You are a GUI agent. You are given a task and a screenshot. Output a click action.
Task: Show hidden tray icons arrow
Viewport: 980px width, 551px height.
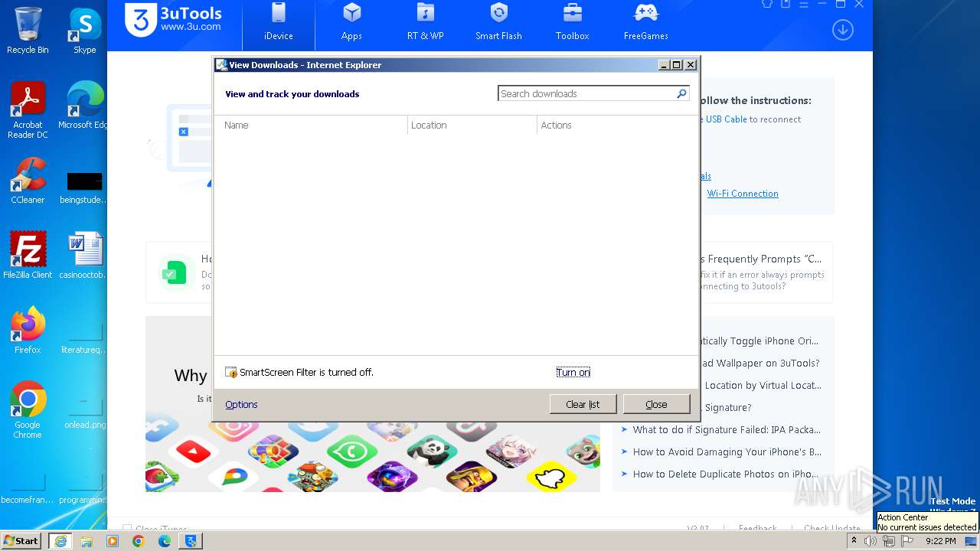coord(854,541)
